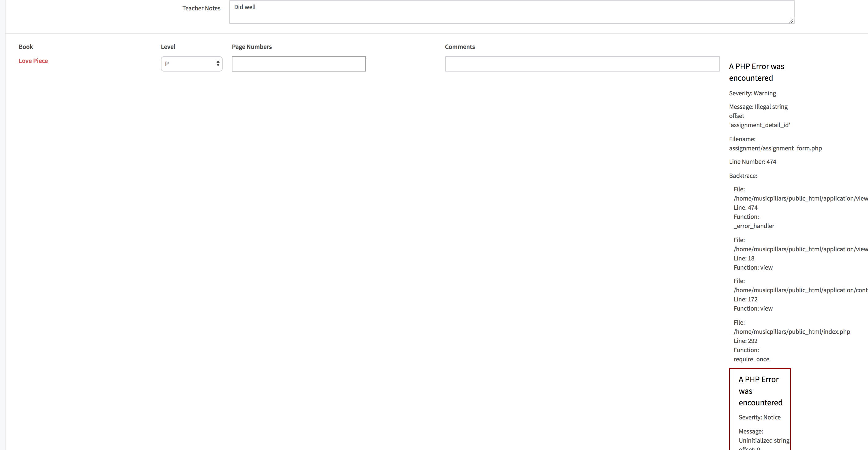The height and width of the screenshot is (450, 868).
Task: Click the 'Line: 292' backtrace entry
Action: click(x=745, y=341)
